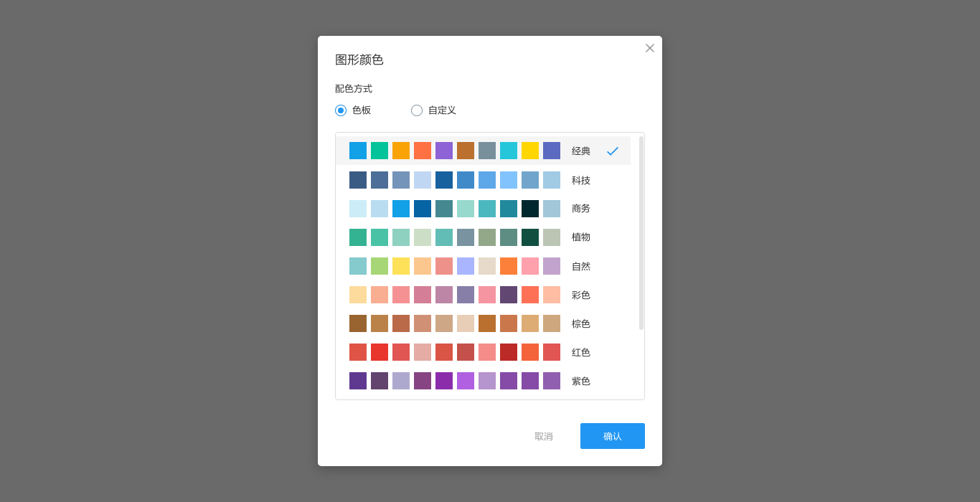Click the near-black swatch in 商务 row
Viewport: 980px width, 502px height.
pyautogui.click(x=530, y=209)
